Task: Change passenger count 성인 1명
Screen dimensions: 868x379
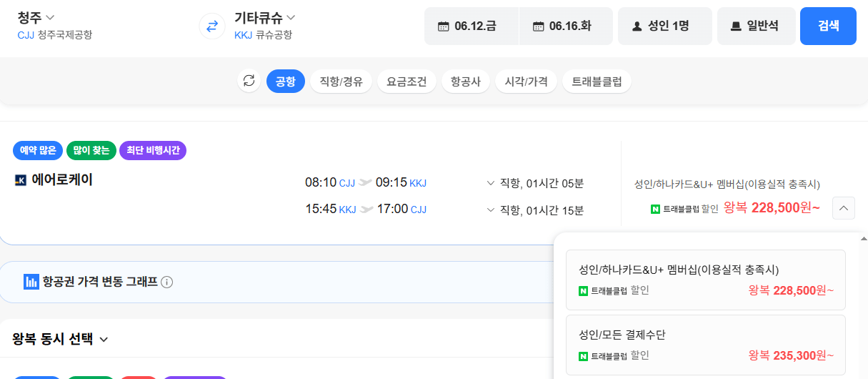Action: click(x=665, y=26)
